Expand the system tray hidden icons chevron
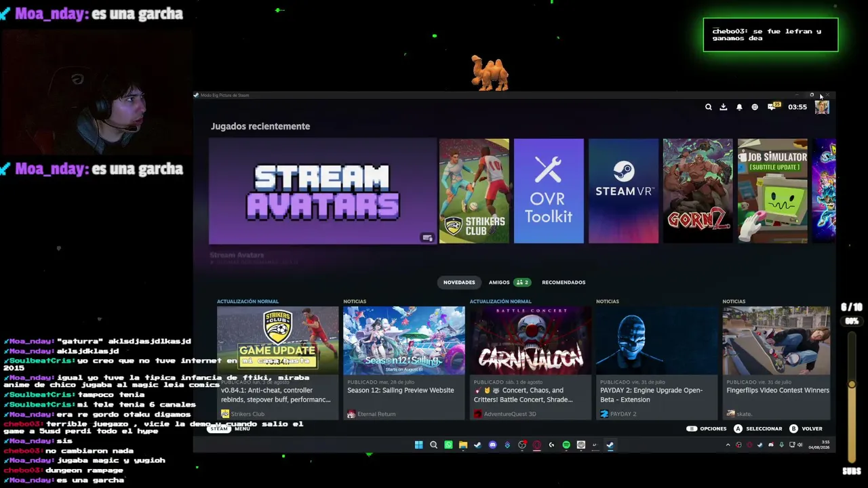Screen dimensions: 868x488 click(728, 445)
